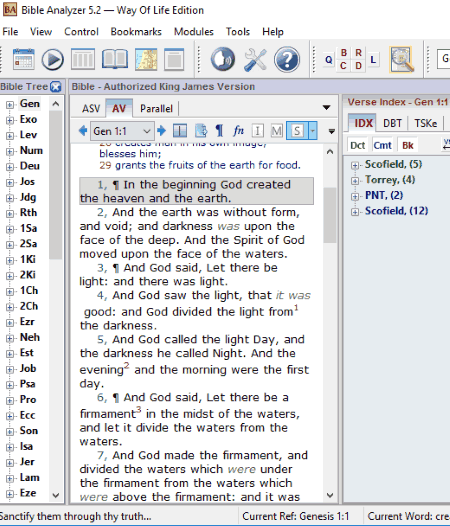Image resolution: width=450 pixels, height=526 pixels.
Task: Toggle footnotes fn icon
Action: coord(238,130)
